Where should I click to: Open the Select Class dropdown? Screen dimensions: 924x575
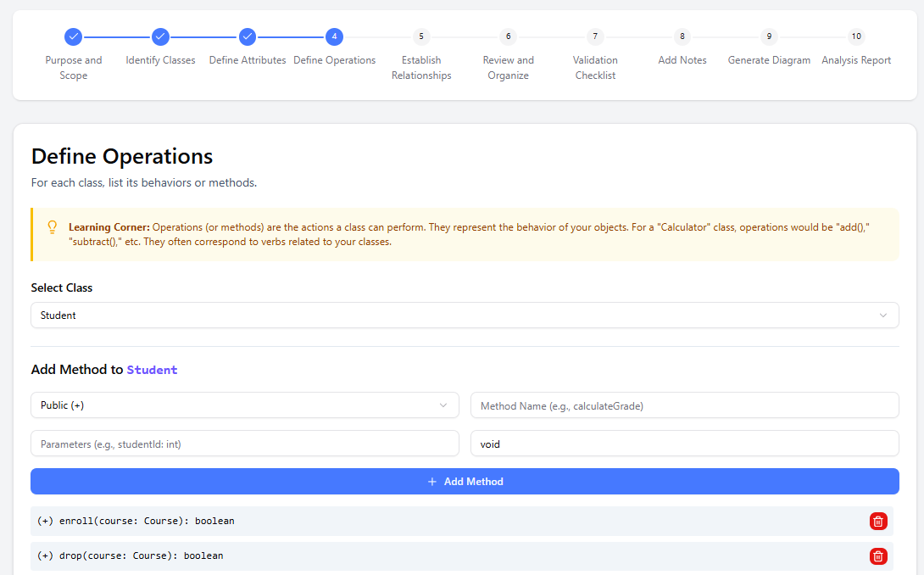pos(465,315)
